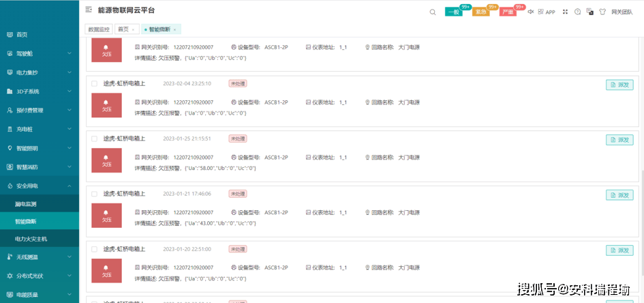Check the alarm dated 2023-01-21 17:46:06

click(x=95, y=194)
